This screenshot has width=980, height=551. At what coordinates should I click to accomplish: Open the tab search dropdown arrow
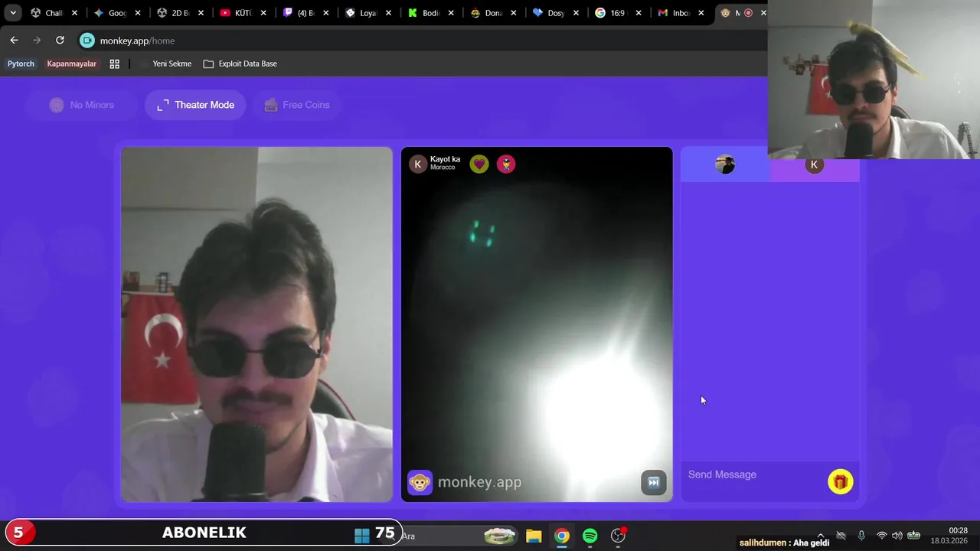coord(13,13)
